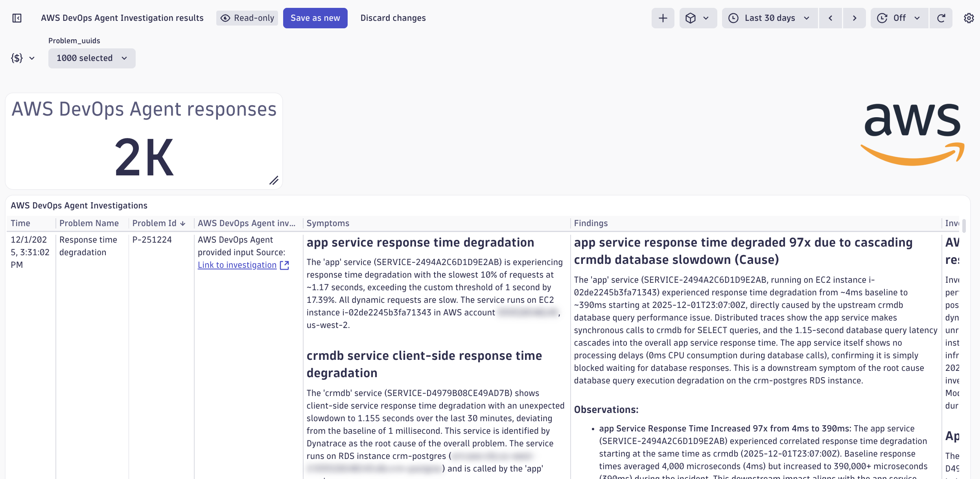Click the Symptoms column header
Image resolution: width=980 pixels, height=479 pixels.
coord(328,223)
